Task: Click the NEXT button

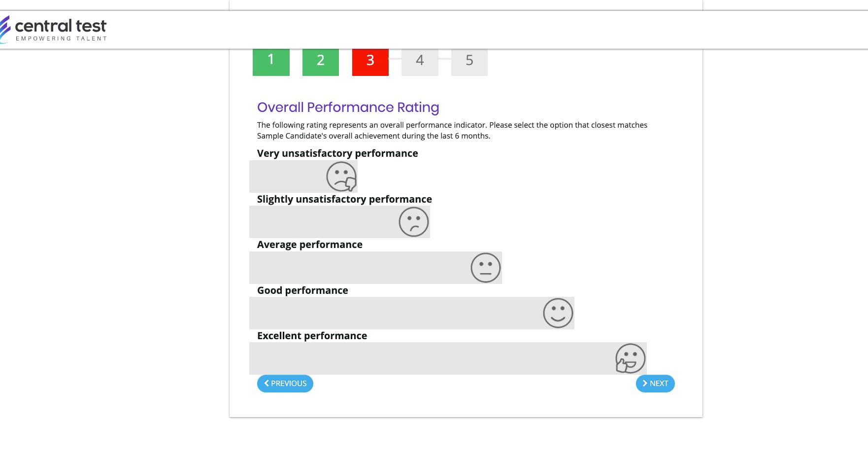Action: 655,384
